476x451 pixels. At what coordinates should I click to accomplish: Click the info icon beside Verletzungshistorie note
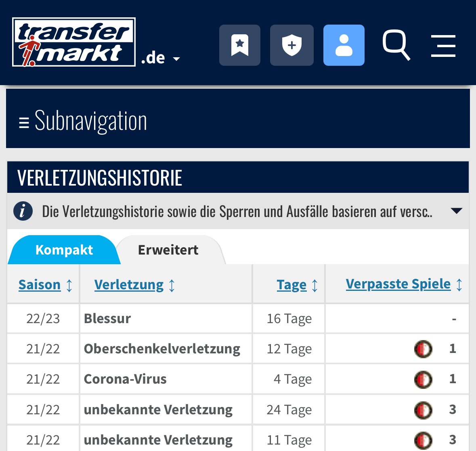point(23,211)
